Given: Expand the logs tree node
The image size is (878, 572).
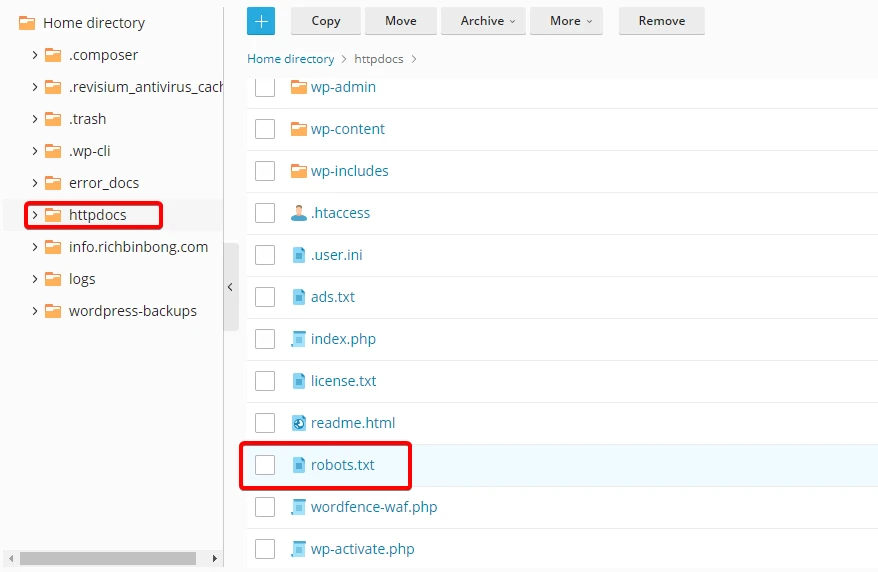Looking at the screenshot, I should pyautogui.click(x=35, y=279).
